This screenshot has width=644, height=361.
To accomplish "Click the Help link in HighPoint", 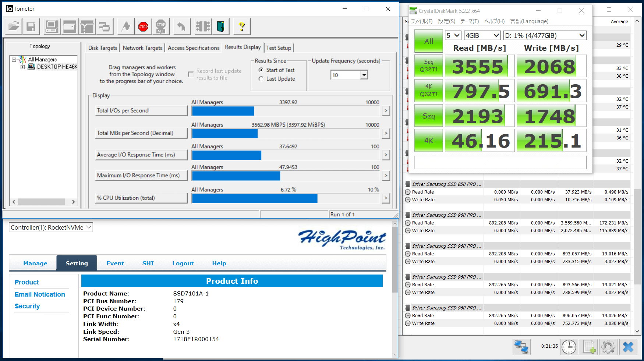I will 219,263.
